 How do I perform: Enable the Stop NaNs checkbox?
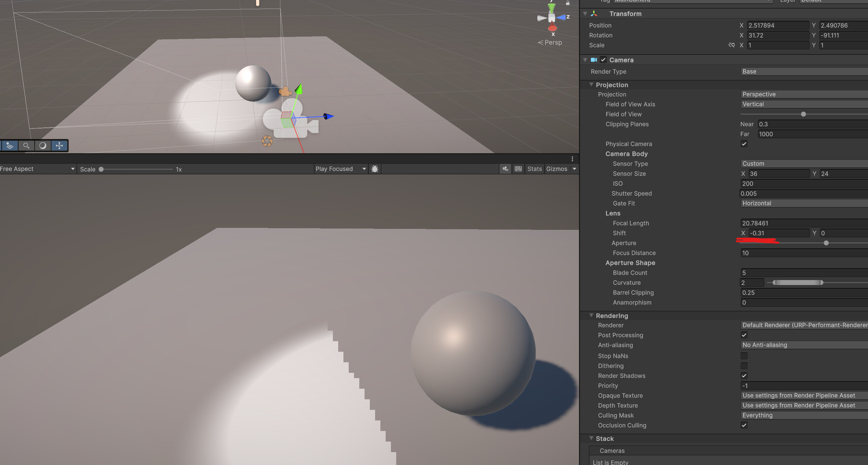tap(744, 356)
